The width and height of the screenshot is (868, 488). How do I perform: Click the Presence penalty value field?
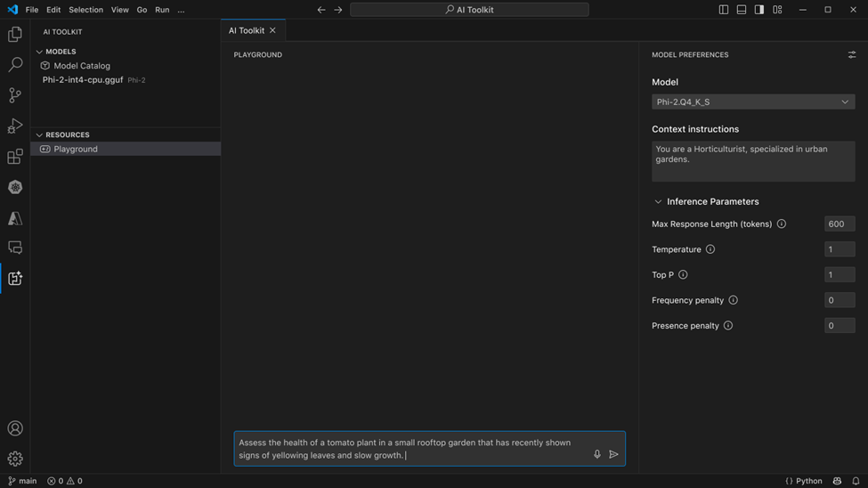(x=840, y=326)
